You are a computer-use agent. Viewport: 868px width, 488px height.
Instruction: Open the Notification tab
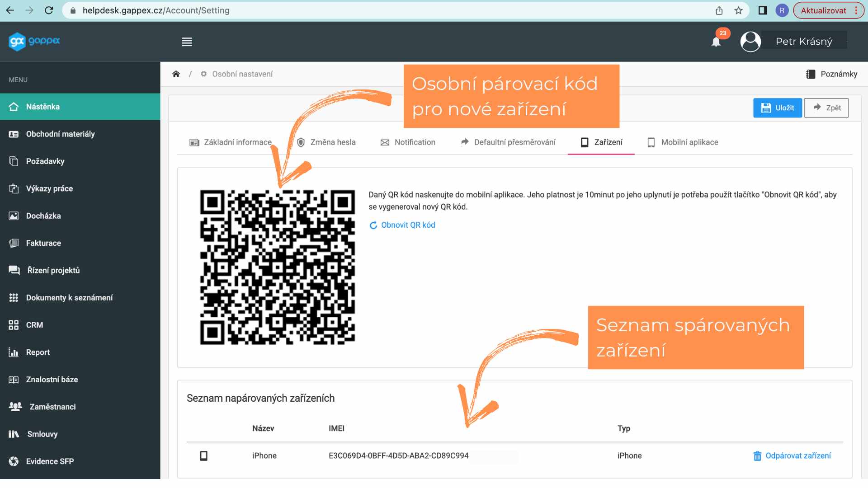click(408, 142)
